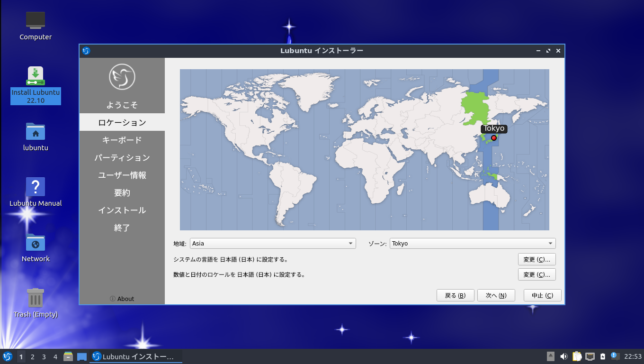Click the About info link in the sidebar

pos(122,299)
